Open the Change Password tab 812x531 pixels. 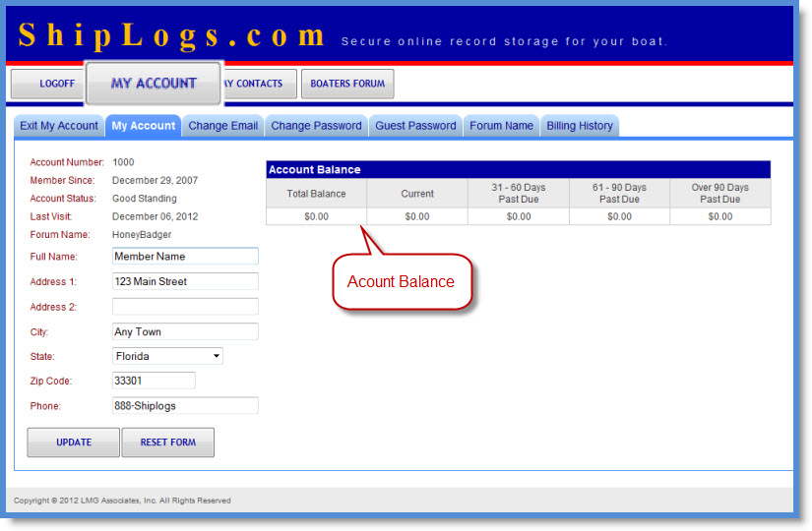tap(316, 126)
